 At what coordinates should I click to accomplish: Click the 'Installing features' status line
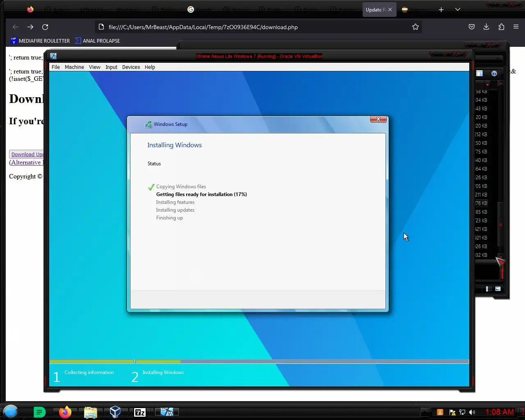click(175, 202)
